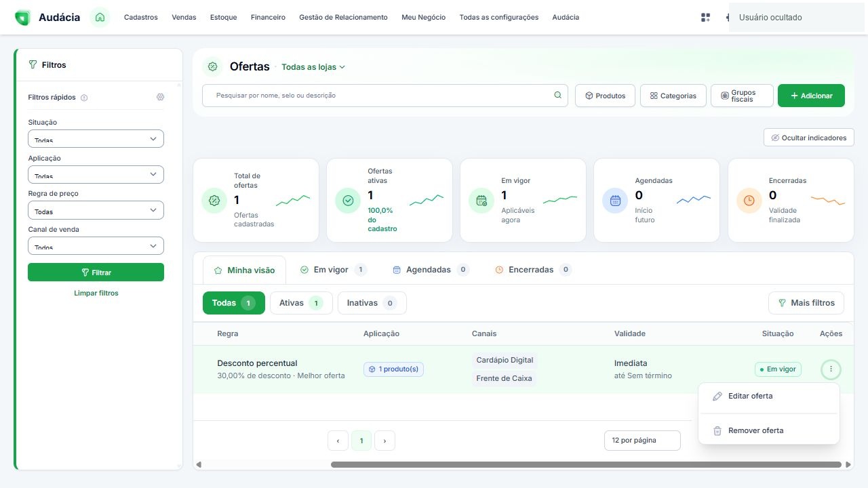The width and height of the screenshot is (868, 488).
Task: Focus the search by name field
Action: tap(385, 96)
